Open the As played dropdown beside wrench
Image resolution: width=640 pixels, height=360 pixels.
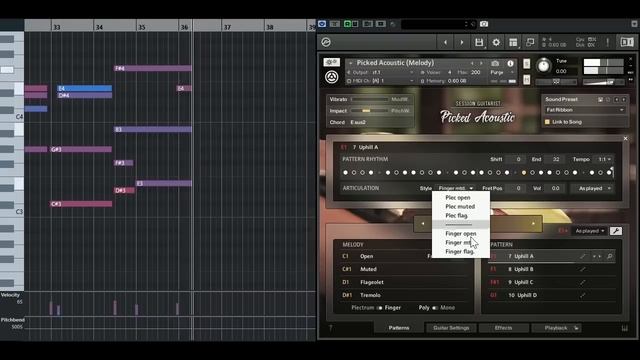[589, 231]
